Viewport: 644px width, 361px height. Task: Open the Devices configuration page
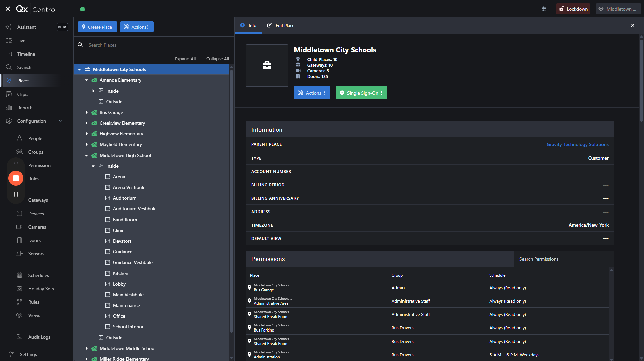(x=36, y=214)
